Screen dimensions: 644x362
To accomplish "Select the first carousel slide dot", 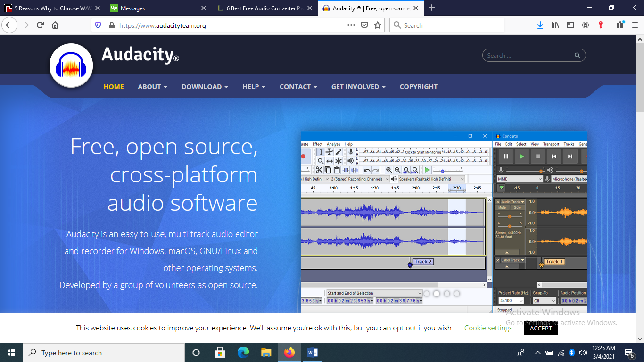I will [427, 294].
